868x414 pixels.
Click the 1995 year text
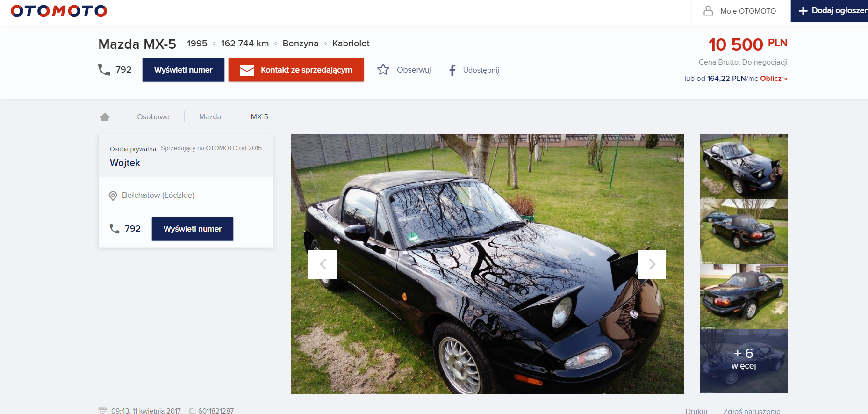click(197, 44)
